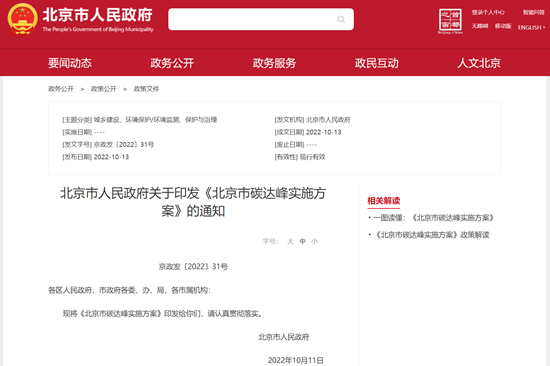Click the 主题分类 城乡建设 metadata line
The height and width of the screenshot is (366, 550).
(140, 120)
